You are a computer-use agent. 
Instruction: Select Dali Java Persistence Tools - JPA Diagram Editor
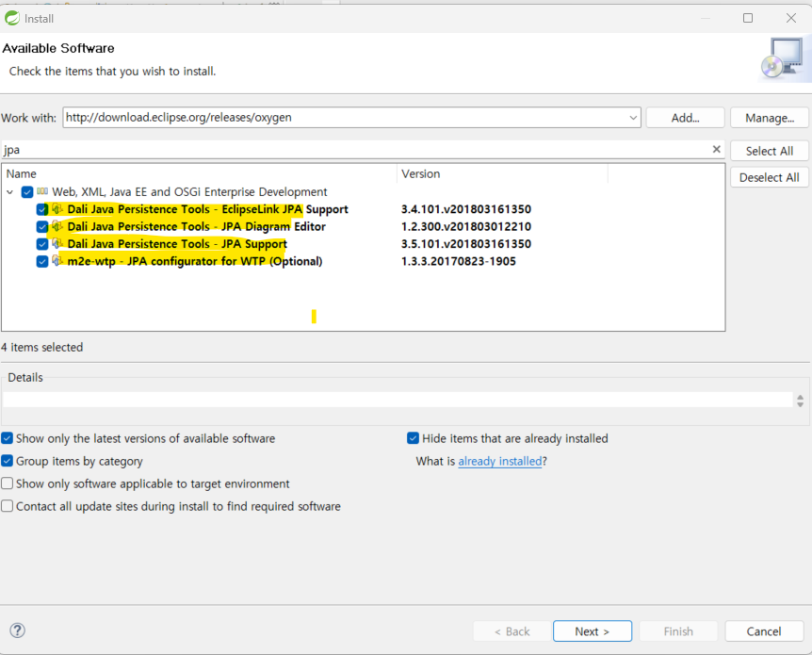pyautogui.click(x=196, y=226)
